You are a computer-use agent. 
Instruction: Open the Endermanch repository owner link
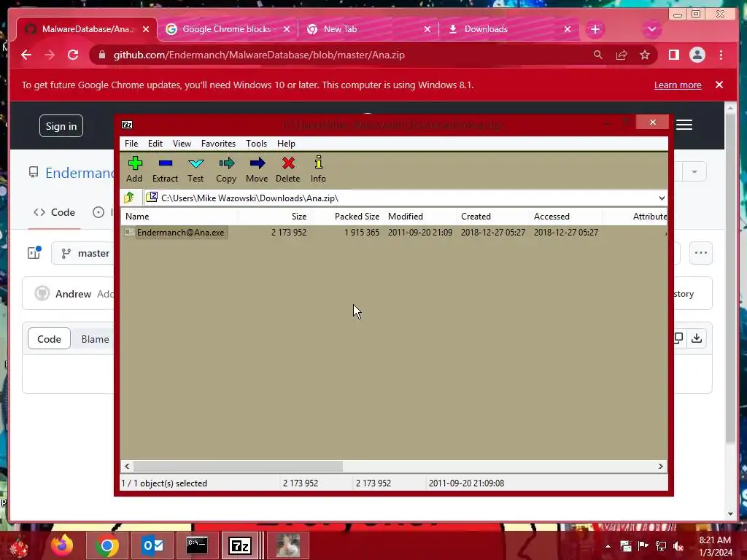coord(80,172)
